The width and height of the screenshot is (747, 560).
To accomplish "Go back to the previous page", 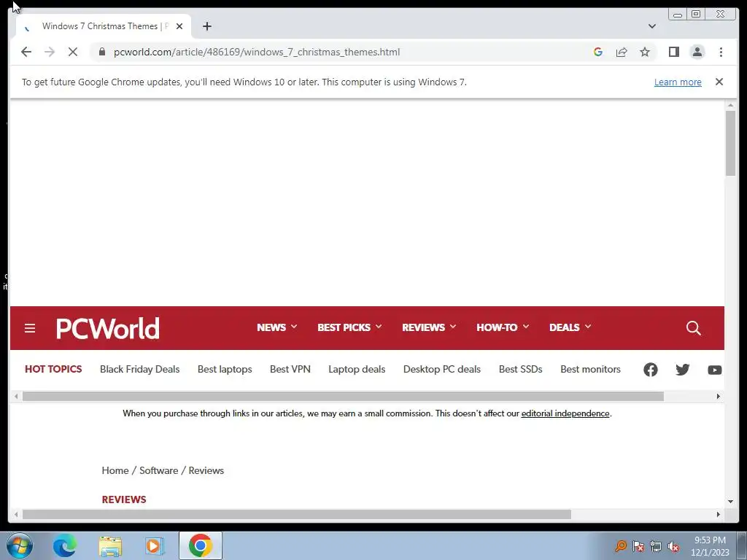I will point(26,52).
